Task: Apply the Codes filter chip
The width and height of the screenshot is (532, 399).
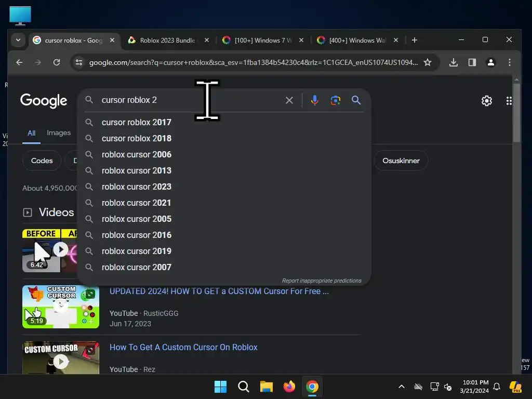Action: tap(42, 161)
